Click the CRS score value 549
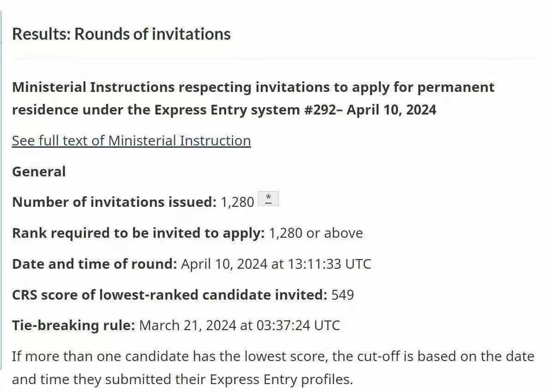The image size is (552, 392). click(342, 295)
